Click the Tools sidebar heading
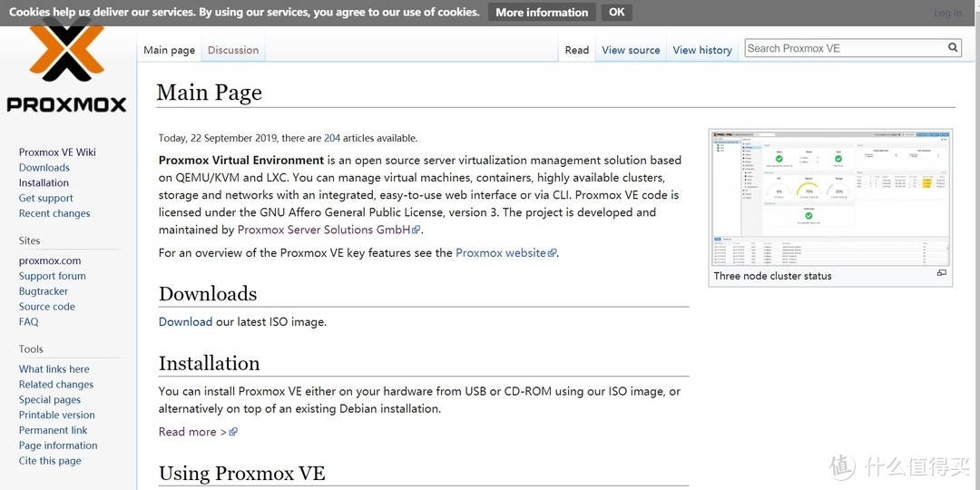Screen dimensions: 980x490 click(x=31, y=349)
